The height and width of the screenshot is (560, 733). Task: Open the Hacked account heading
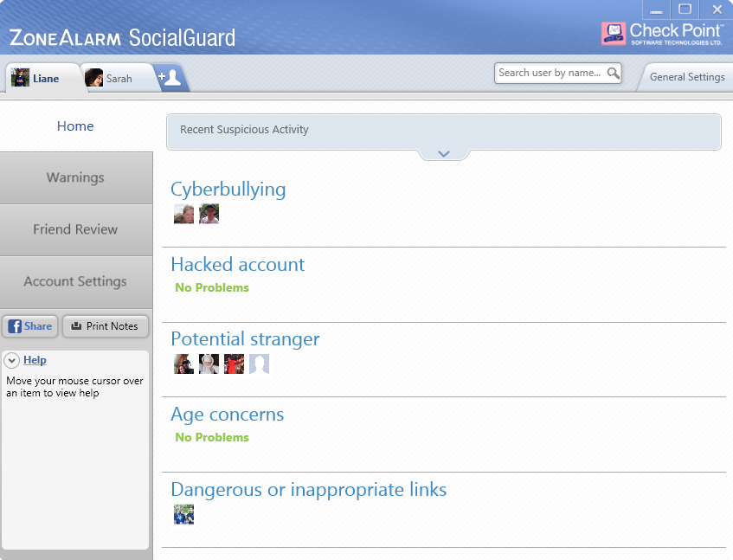click(x=237, y=265)
